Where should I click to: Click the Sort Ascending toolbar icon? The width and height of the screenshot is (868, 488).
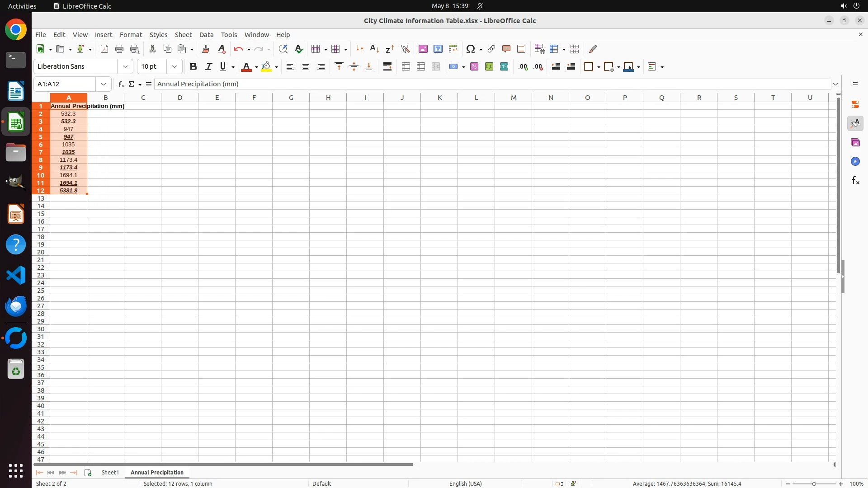pos(374,49)
